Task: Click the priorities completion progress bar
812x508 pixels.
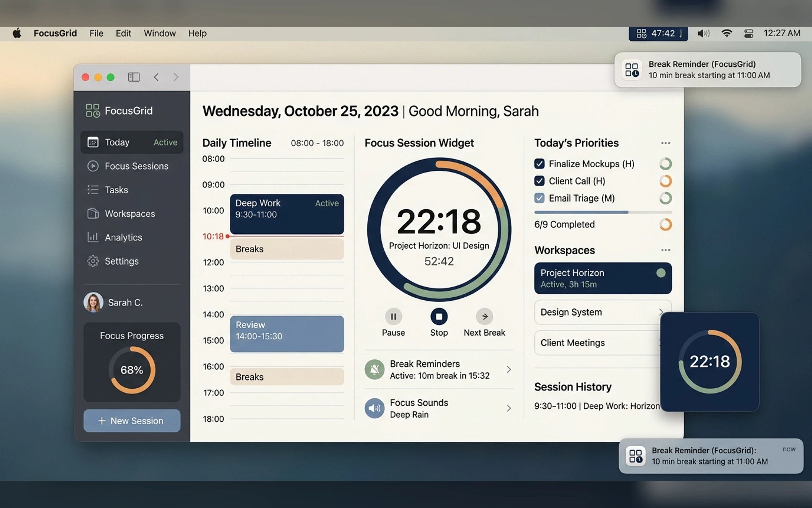Action: click(603, 212)
